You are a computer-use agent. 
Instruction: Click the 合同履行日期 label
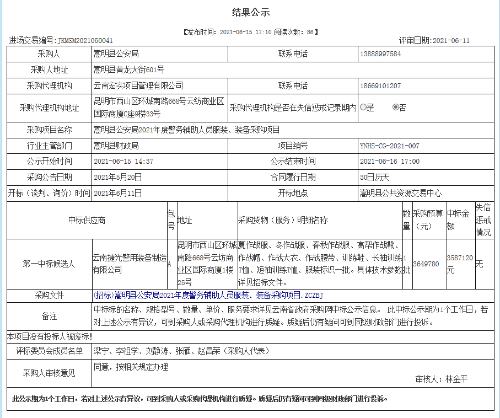(x=293, y=177)
